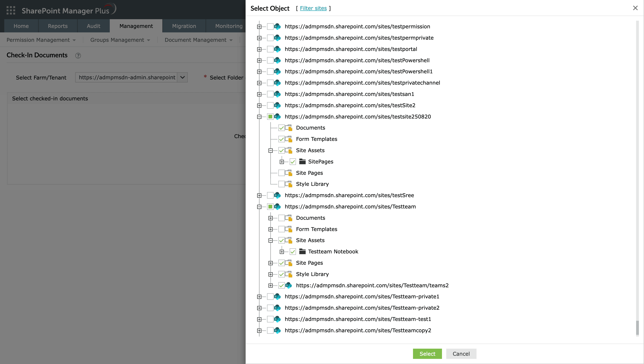Screen dimensions: 644x364
Task: Click the green Select button
Action: click(427, 354)
